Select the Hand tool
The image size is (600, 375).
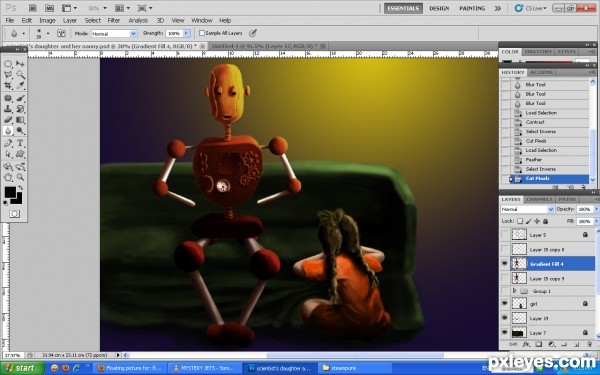[x=8, y=177]
